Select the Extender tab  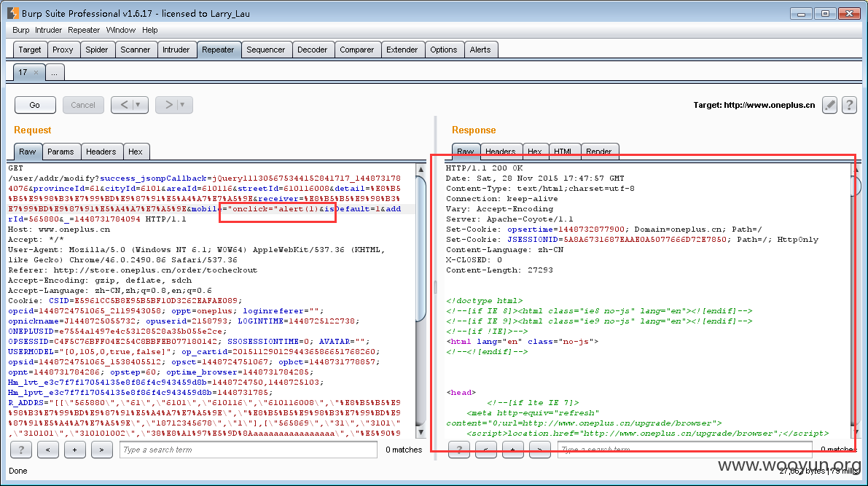(x=402, y=50)
